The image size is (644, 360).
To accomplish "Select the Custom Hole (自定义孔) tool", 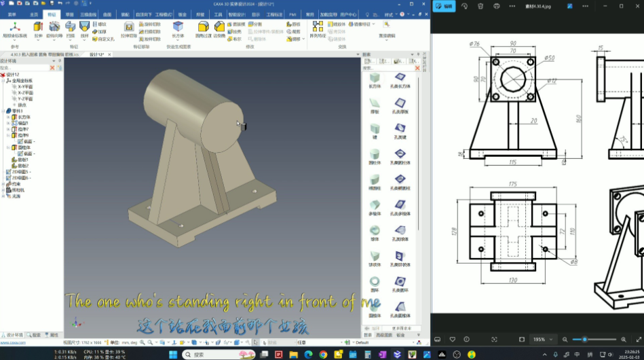I will (x=104, y=39).
